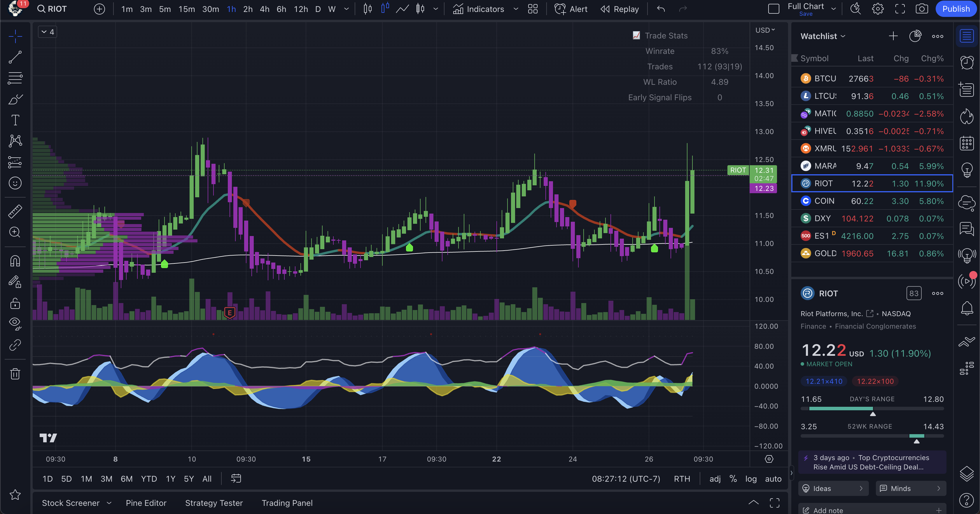Open the hotlists flame icon
The width and height of the screenshot is (980, 514).
(x=967, y=116)
